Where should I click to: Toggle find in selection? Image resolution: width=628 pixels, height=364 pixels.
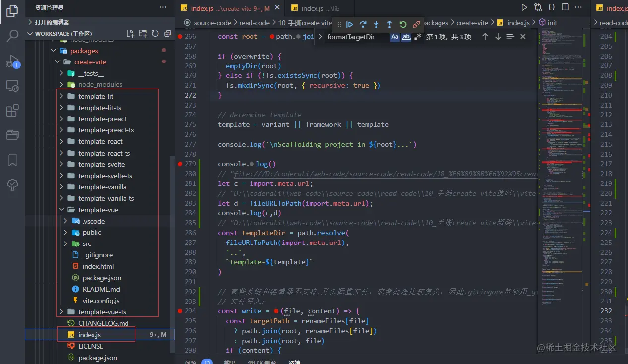[x=510, y=37]
